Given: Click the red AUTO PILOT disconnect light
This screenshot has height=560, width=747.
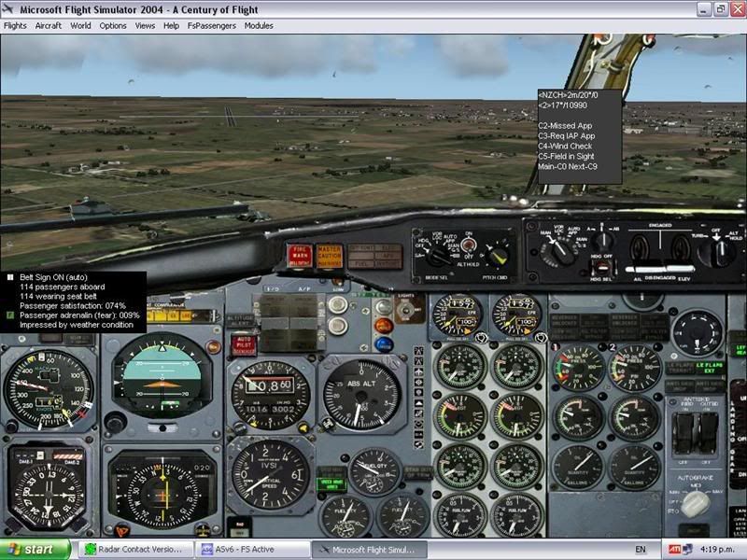Looking at the screenshot, I should (x=243, y=345).
